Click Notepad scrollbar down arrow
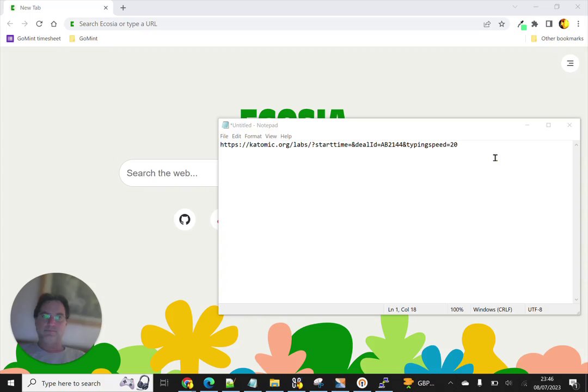Image resolution: width=588 pixels, height=392 pixels. point(577,299)
